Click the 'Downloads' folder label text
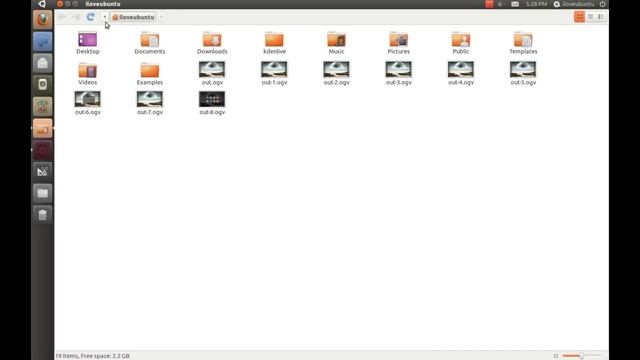The width and height of the screenshot is (640, 360). [212, 51]
